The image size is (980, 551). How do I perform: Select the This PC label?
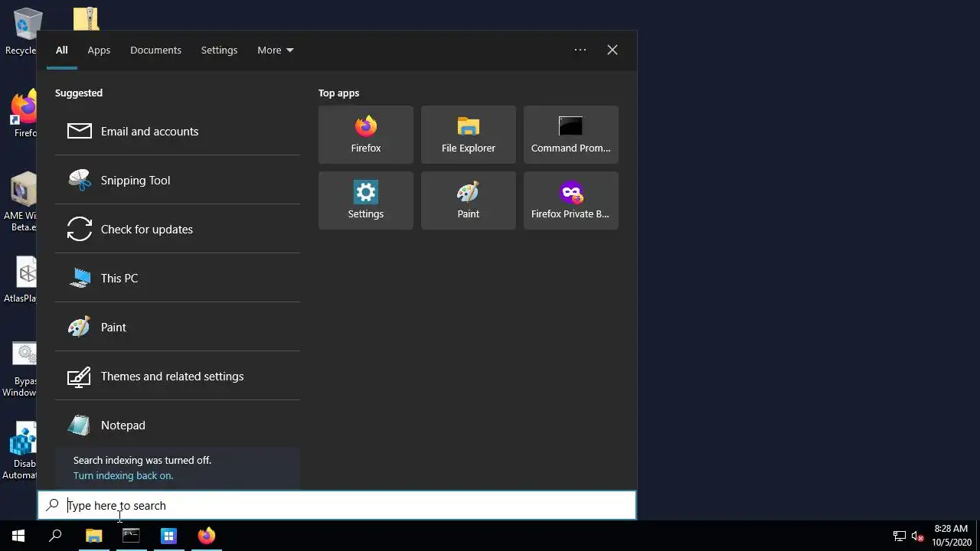(x=119, y=278)
